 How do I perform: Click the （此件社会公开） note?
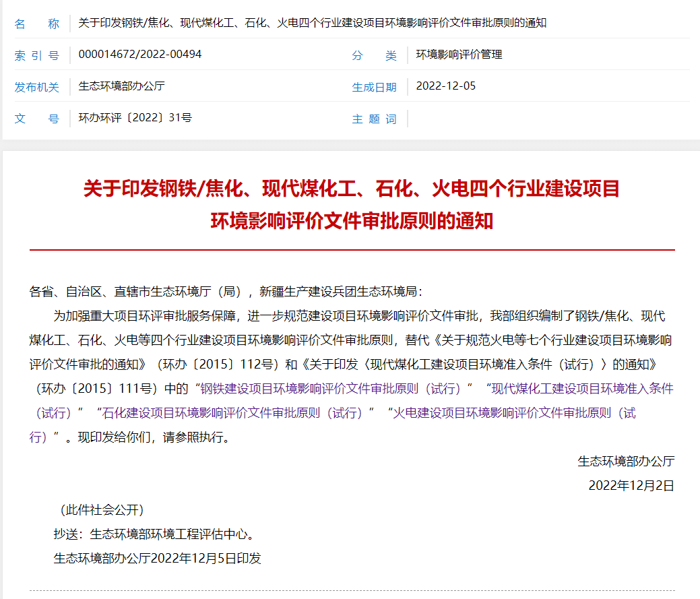[102, 509]
